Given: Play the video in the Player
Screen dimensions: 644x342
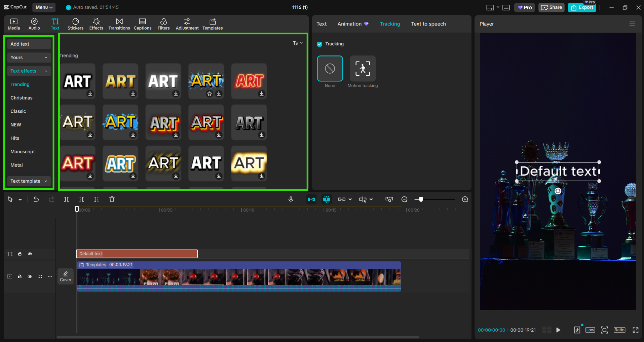Looking at the screenshot, I should (558, 330).
